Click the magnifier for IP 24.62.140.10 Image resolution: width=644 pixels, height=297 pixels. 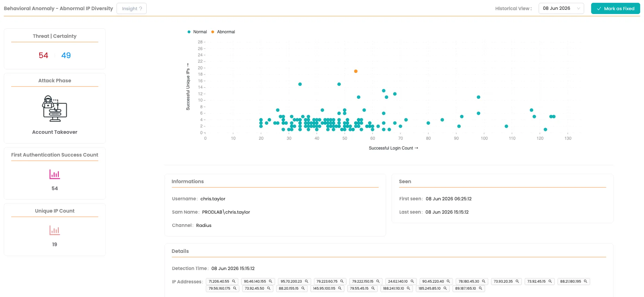(x=412, y=281)
